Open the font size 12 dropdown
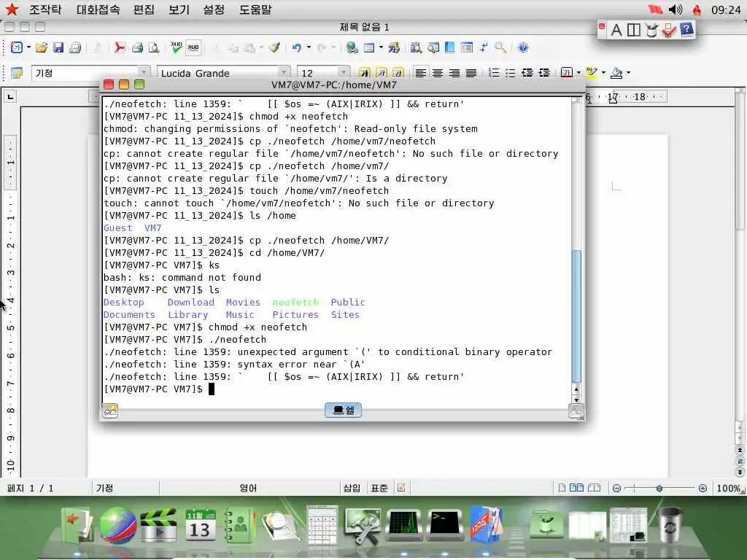The width and height of the screenshot is (747, 560). [344, 73]
